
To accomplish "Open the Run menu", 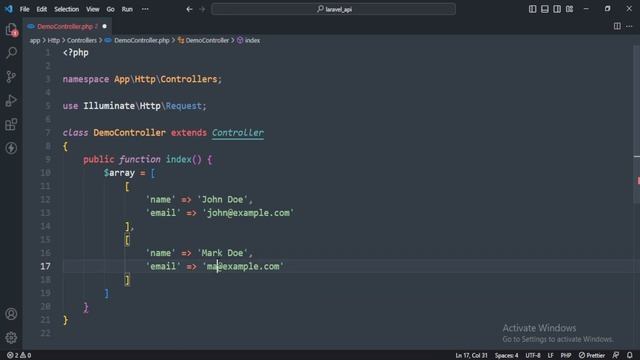I will tap(127, 9).
